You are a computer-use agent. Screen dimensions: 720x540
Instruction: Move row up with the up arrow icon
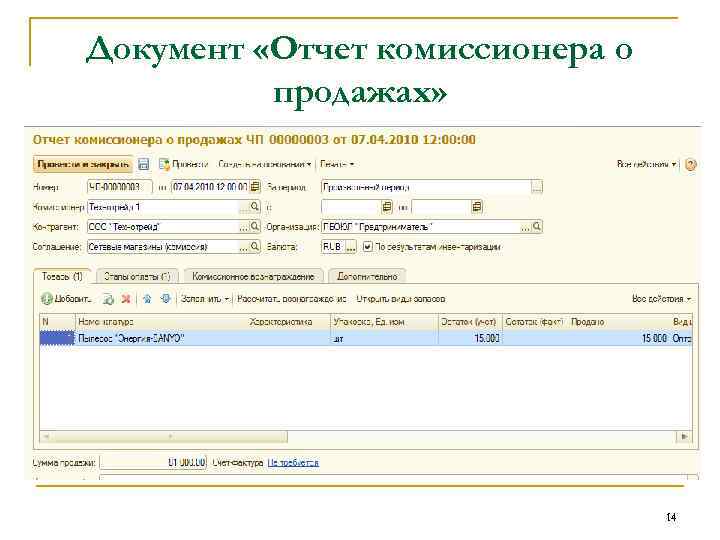point(147,299)
